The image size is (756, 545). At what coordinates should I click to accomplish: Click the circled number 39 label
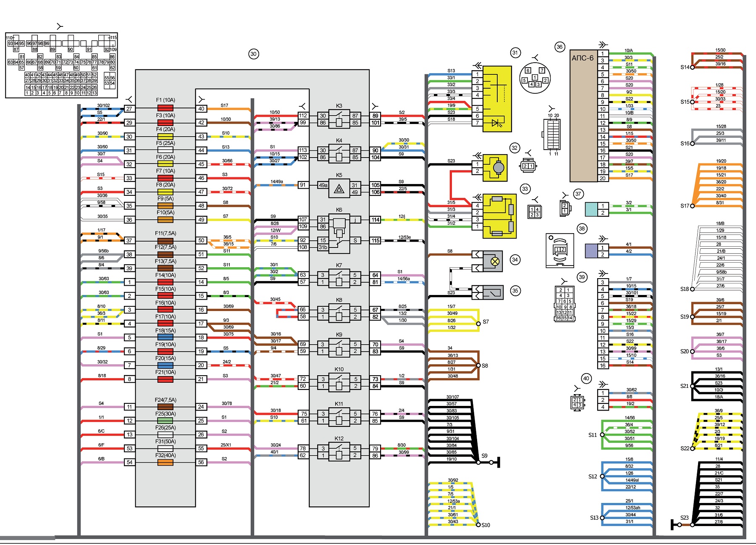coord(582,277)
